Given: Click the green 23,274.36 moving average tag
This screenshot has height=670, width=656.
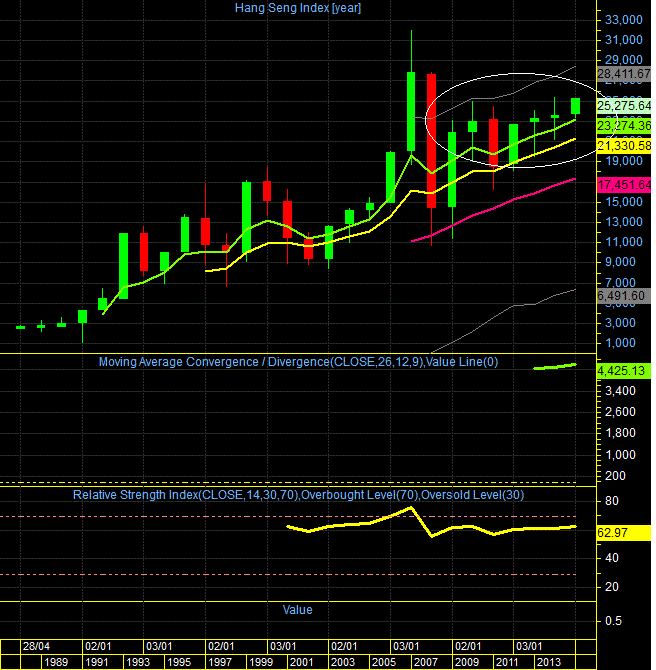Looking at the screenshot, I should click(624, 126).
